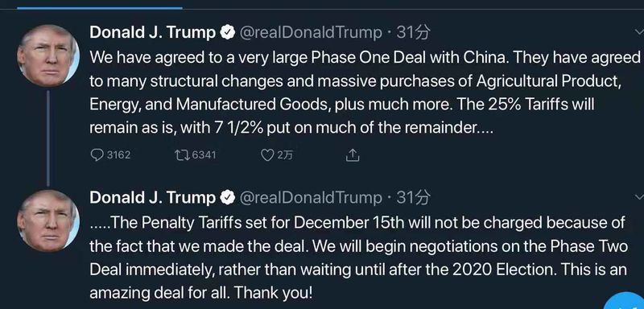Retweet the Phase One Deal tweet
Image resolution: width=644 pixels, height=309 pixels.
pyautogui.click(x=182, y=155)
